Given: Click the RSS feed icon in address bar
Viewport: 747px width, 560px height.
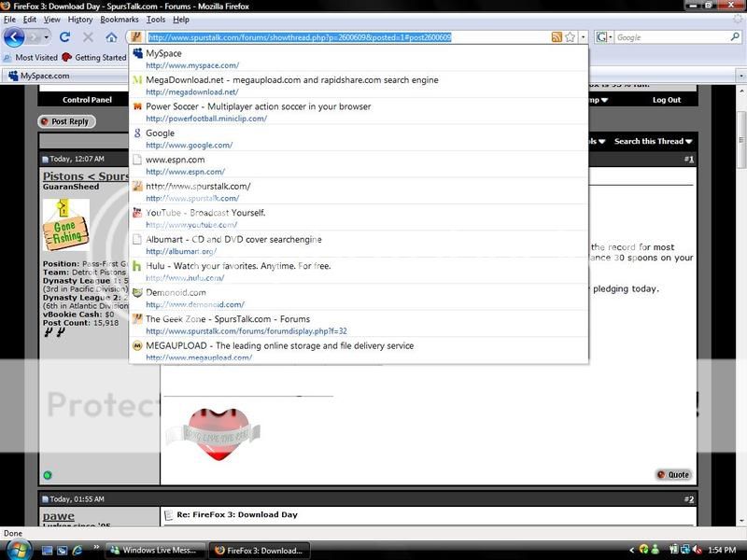Looking at the screenshot, I should click(x=557, y=37).
